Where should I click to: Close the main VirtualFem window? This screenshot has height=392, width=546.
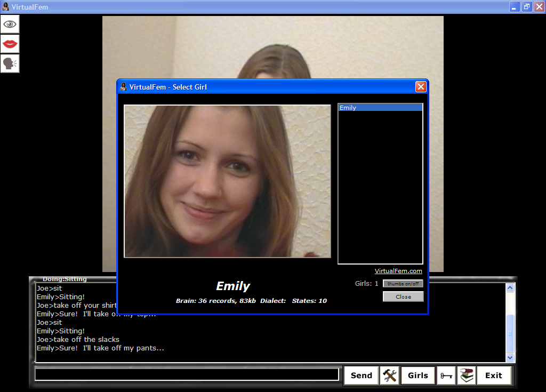pyautogui.click(x=539, y=6)
